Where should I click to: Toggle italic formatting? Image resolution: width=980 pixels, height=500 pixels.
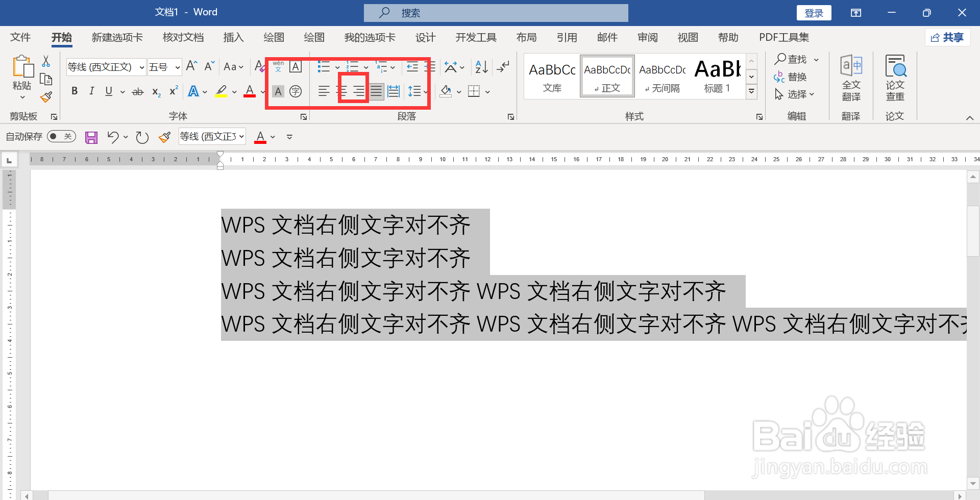click(91, 91)
